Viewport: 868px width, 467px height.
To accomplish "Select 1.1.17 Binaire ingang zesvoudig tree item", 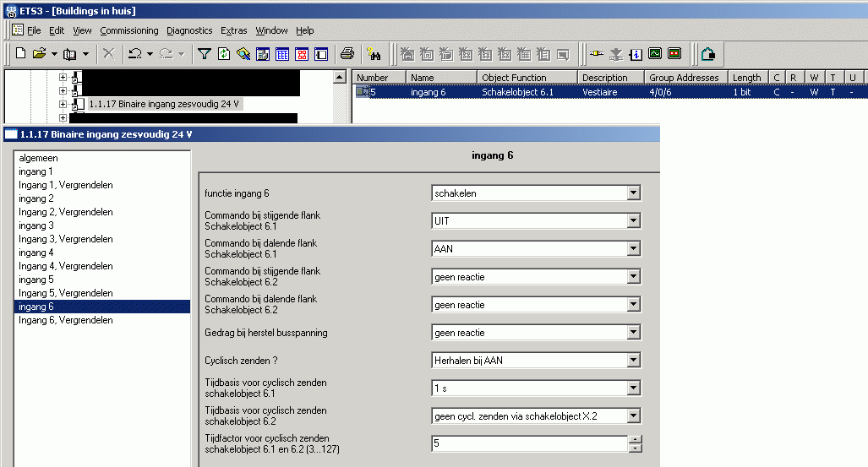I will click(x=164, y=104).
